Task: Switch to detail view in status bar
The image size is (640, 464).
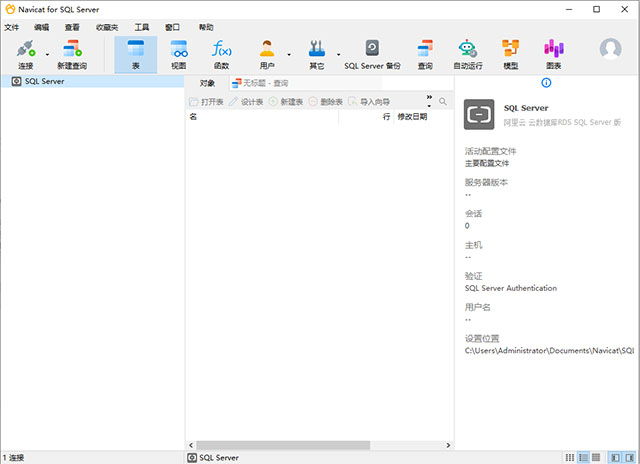Action: point(596,457)
